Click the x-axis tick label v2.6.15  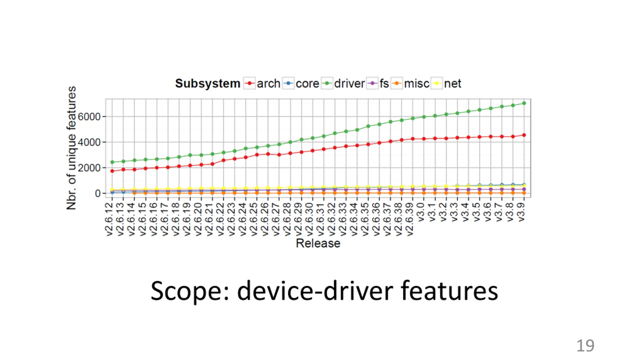(142, 219)
